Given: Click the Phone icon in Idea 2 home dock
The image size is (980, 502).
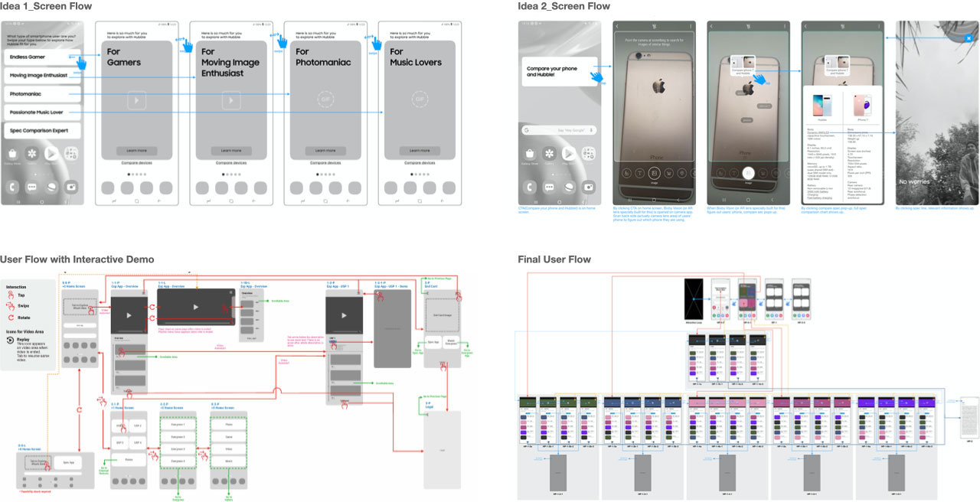Looking at the screenshot, I should (531, 186).
